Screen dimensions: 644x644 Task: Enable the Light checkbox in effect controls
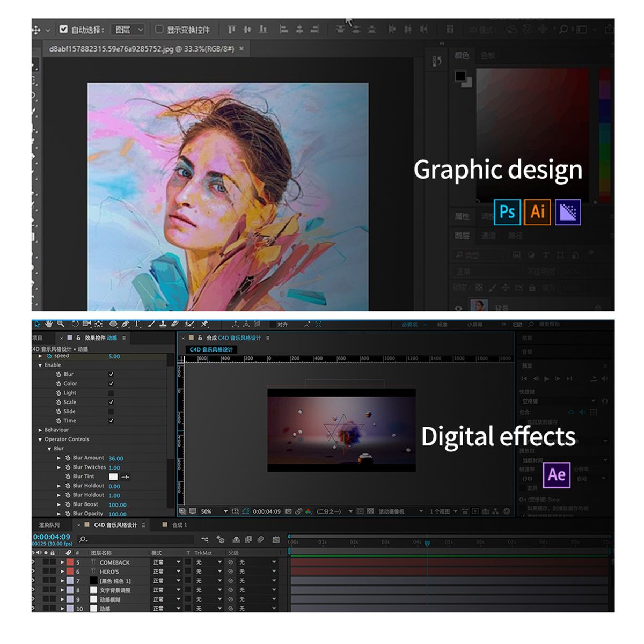click(x=111, y=393)
